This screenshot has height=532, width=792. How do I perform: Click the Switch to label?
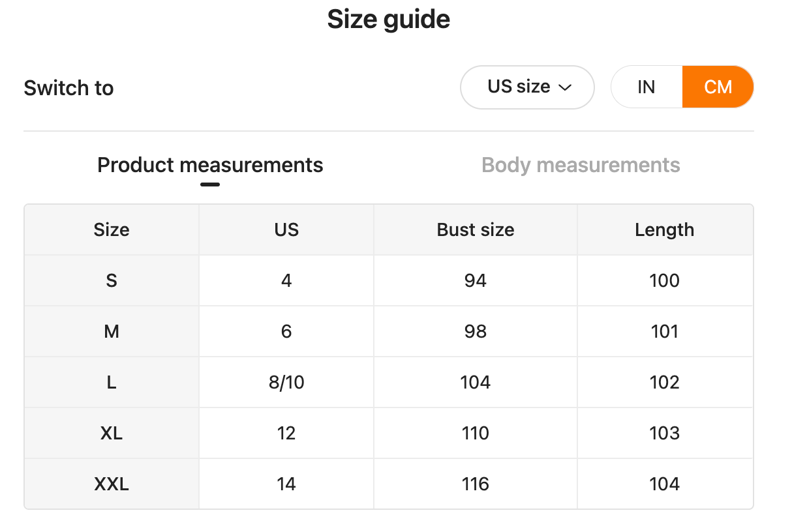(69, 88)
